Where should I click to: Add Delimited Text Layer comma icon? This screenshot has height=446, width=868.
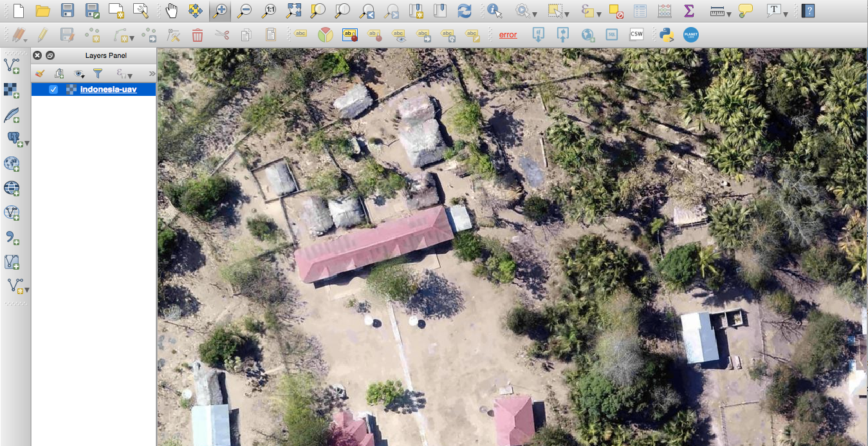click(x=12, y=237)
